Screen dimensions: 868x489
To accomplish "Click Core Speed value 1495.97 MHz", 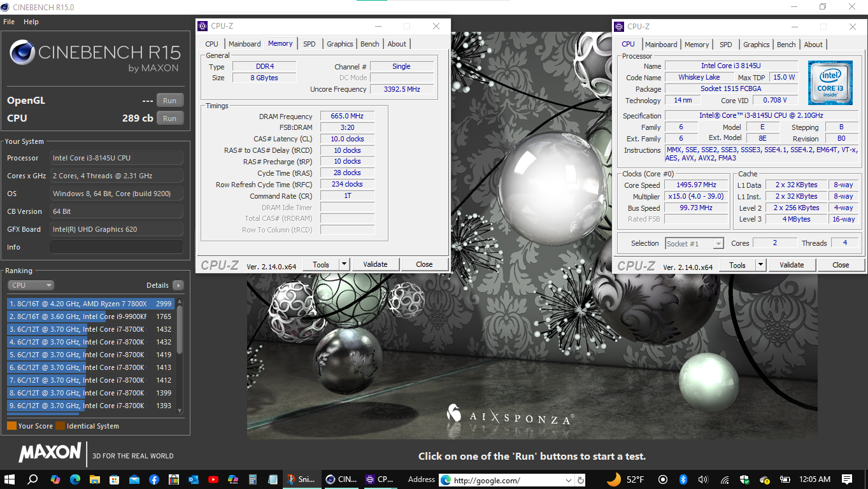I will coord(696,185).
